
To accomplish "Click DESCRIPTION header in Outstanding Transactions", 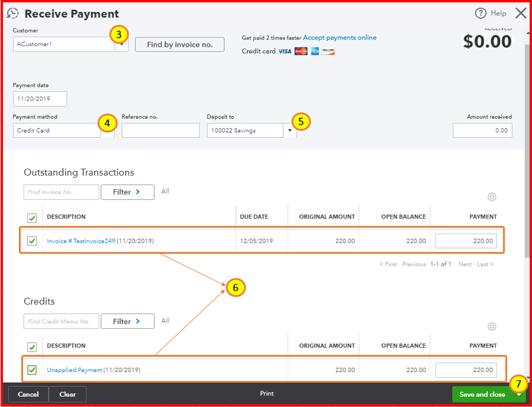I will (x=66, y=217).
